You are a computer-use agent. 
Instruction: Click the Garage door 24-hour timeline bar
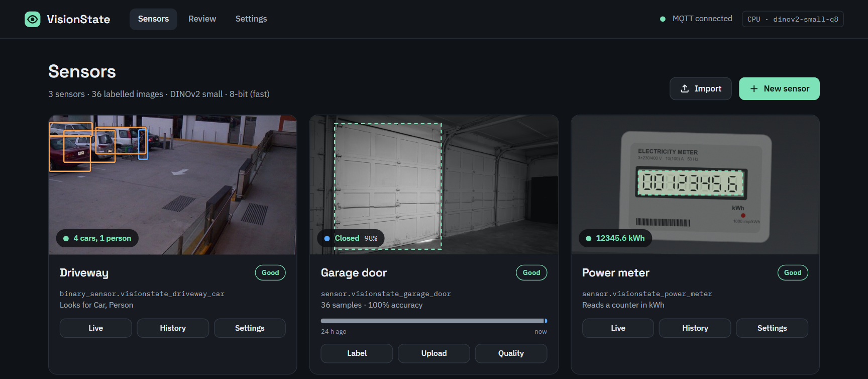pyautogui.click(x=434, y=321)
